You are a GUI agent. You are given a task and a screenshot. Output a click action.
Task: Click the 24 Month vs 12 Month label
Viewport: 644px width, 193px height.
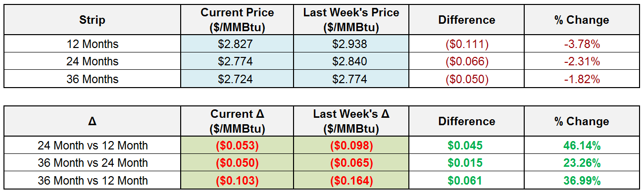coord(93,145)
